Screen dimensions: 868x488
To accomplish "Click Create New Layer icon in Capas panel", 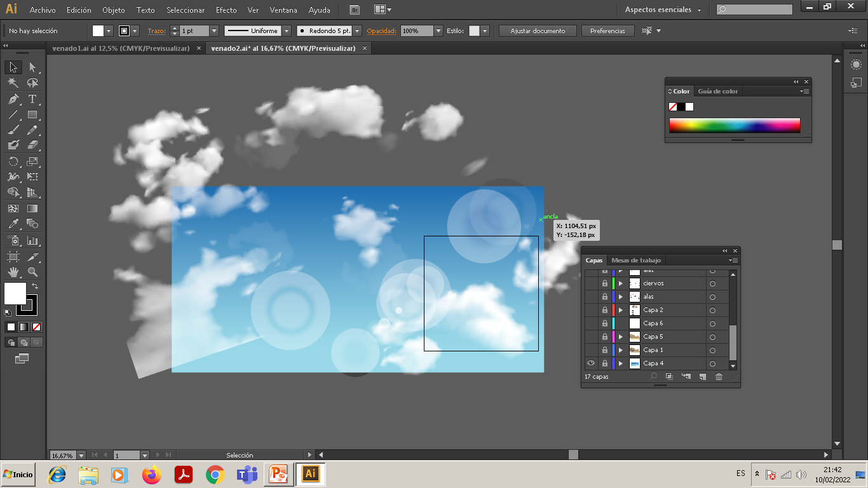I will coord(702,377).
